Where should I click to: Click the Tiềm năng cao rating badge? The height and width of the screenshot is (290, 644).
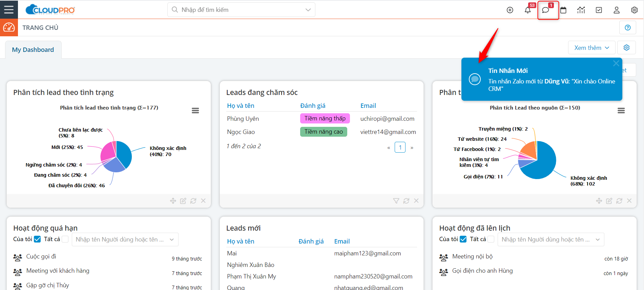[324, 132]
